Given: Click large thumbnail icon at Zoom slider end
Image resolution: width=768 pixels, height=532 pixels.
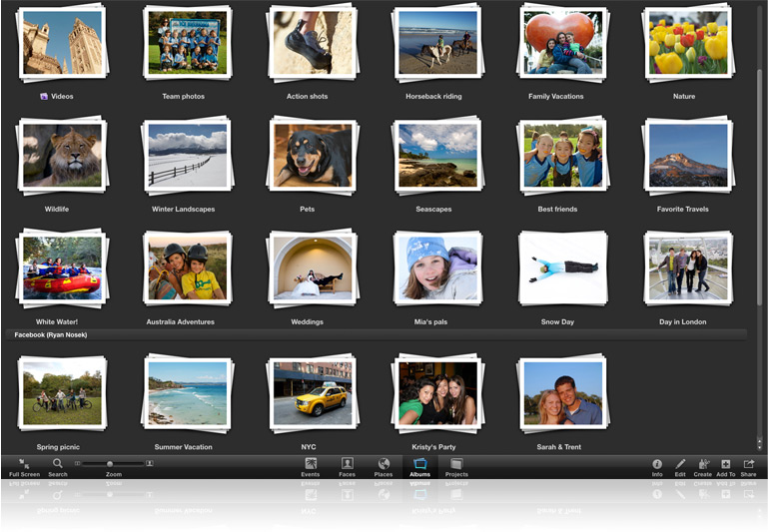Looking at the screenshot, I should pos(150,463).
